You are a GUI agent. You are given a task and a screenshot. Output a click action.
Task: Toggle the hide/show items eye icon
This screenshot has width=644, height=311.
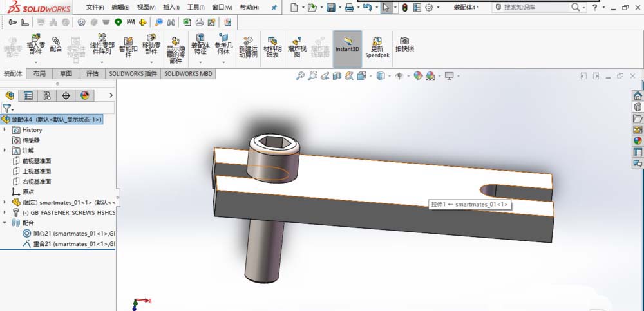pyautogui.click(x=399, y=76)
